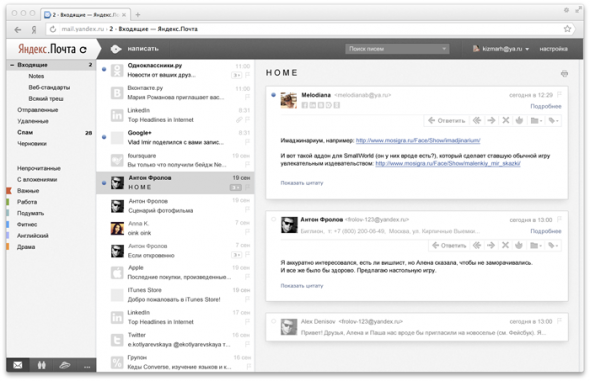Click delete X icon in Melodiana message toolbar
Image resolution: width=590 pixels, height=381 pixels.
point(506,120)
